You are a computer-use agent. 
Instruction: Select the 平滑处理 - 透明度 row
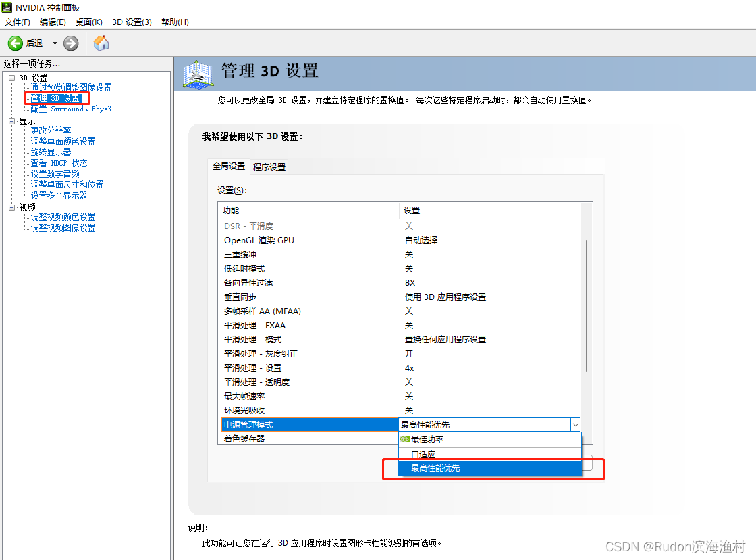pyautogui.click(x=401, y=382)
